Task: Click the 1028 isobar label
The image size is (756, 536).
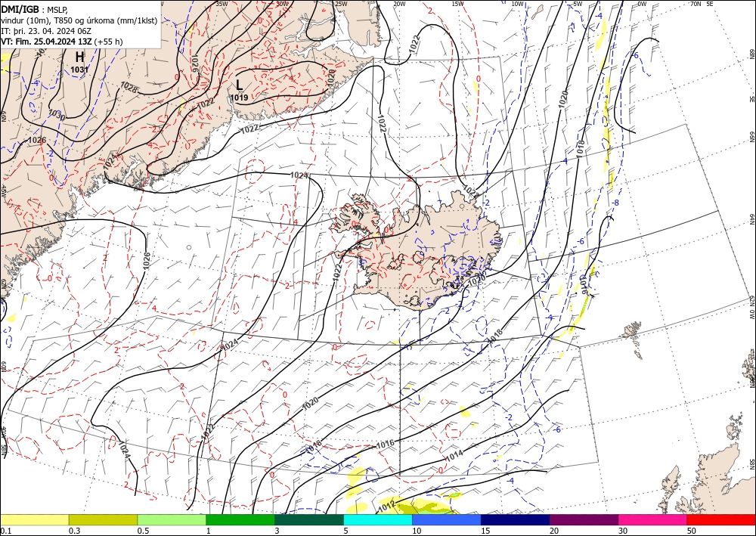Action: [x=129, y=87]
